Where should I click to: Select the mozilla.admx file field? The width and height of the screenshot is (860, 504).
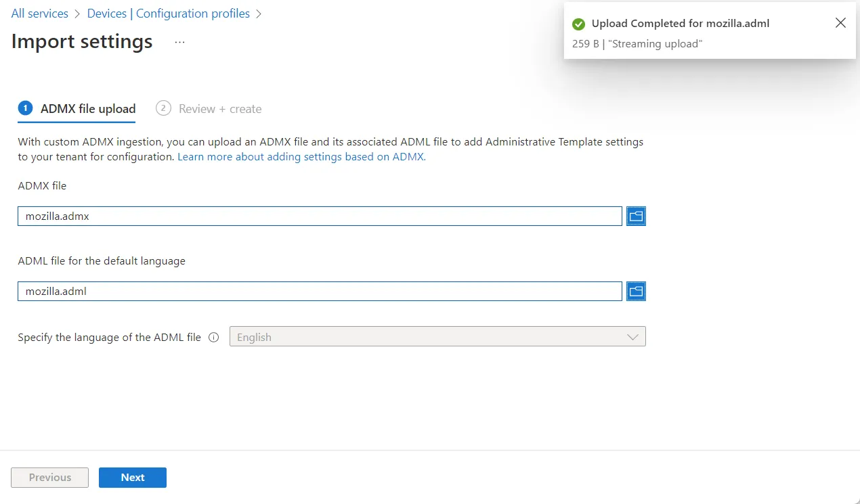coord(320,216)
